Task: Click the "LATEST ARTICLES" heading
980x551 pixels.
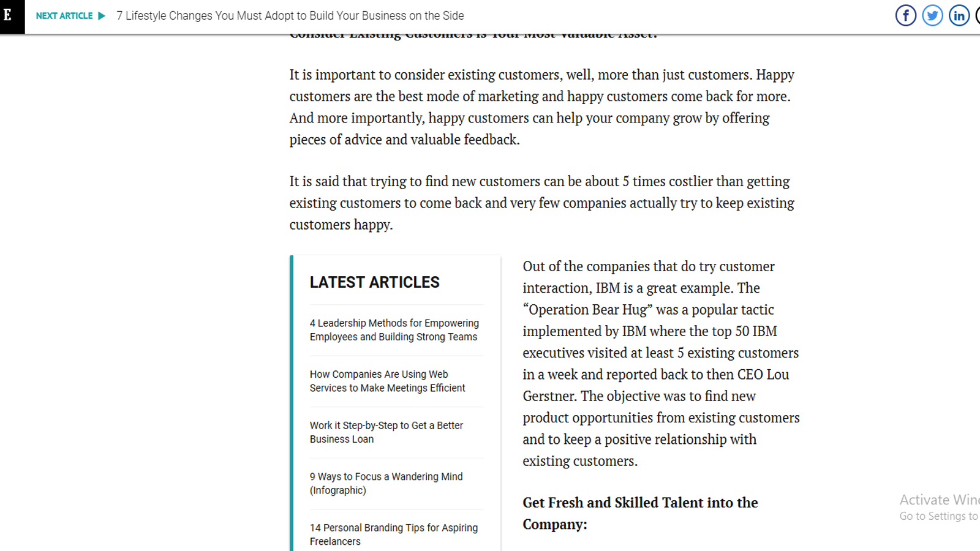Action: (374, 282)
